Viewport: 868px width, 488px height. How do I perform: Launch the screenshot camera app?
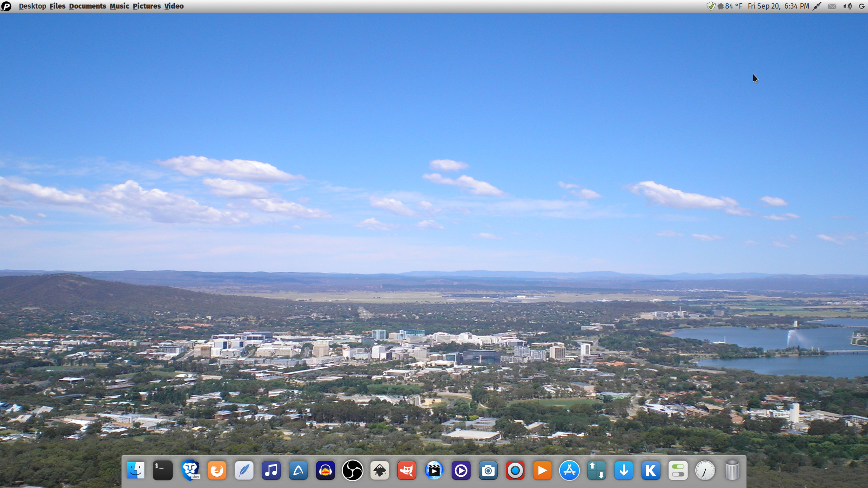pos(488,471)
